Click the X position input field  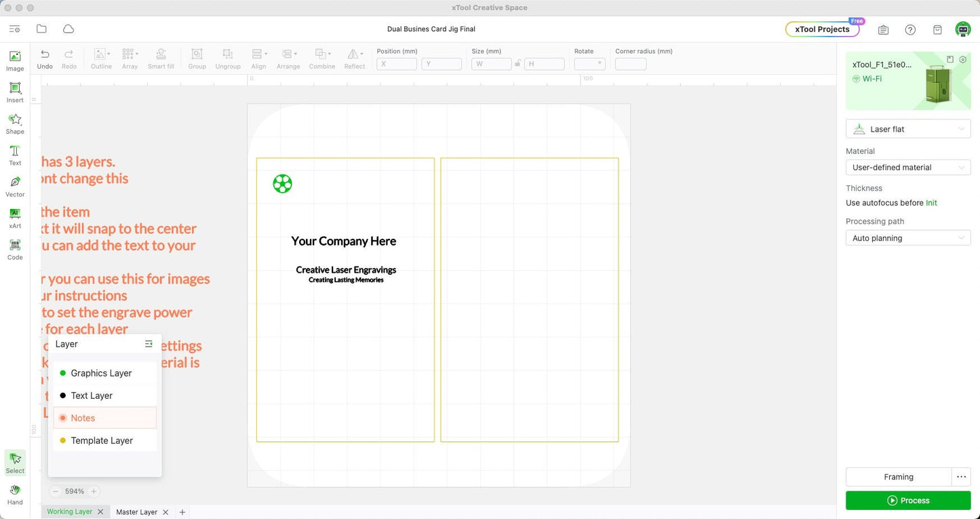(x=397, y=64)
